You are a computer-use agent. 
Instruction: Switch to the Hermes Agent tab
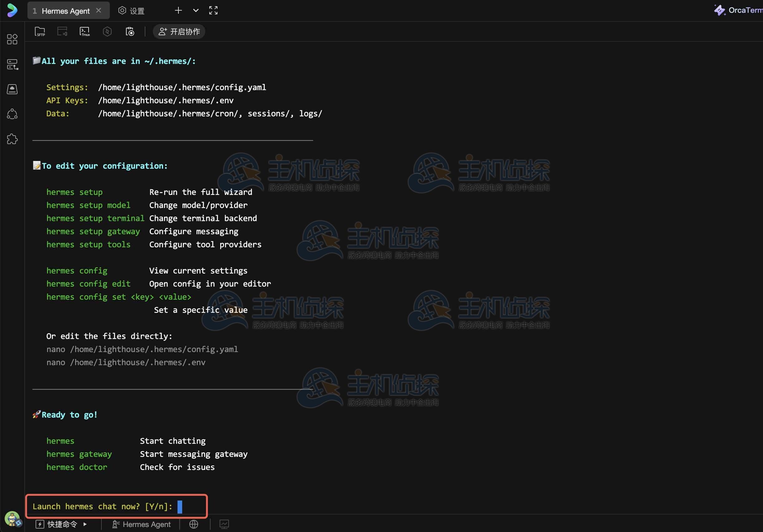tap(66, 11)
